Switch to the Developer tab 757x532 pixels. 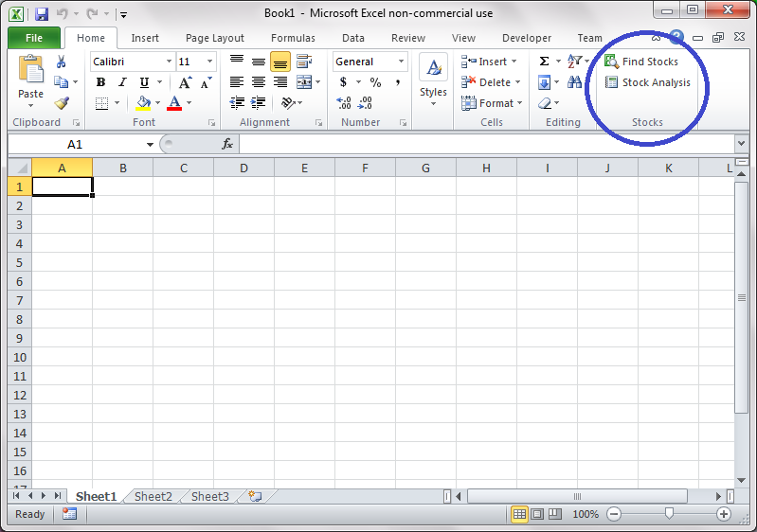(x=526, y=38)
